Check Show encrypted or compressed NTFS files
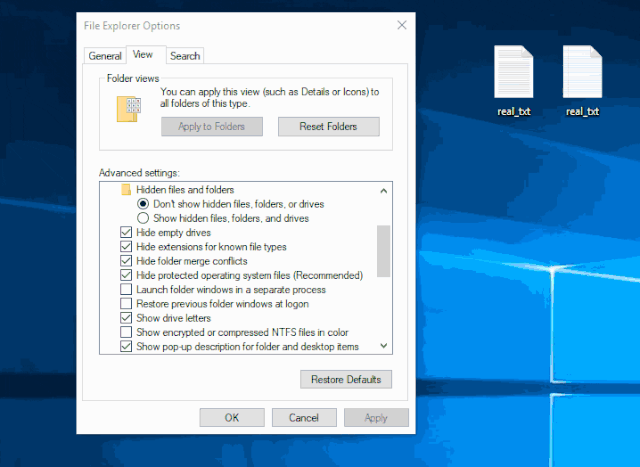This screenshot has height=467, width=640. coord(126,333)
